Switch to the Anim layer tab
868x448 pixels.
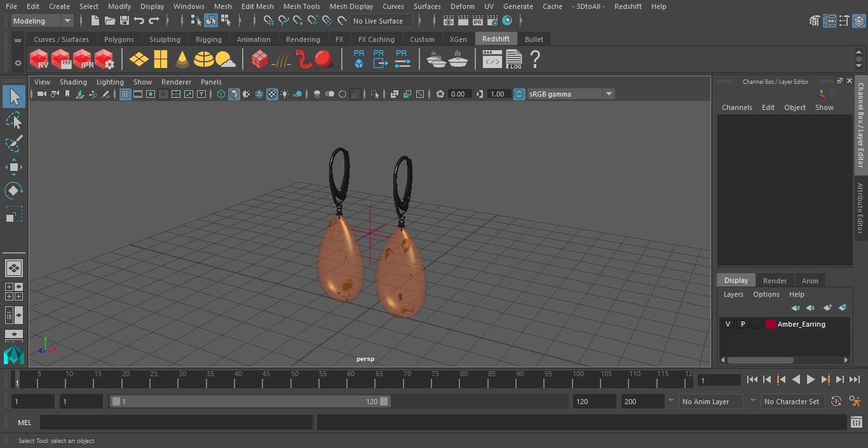(x=810, y=281)
